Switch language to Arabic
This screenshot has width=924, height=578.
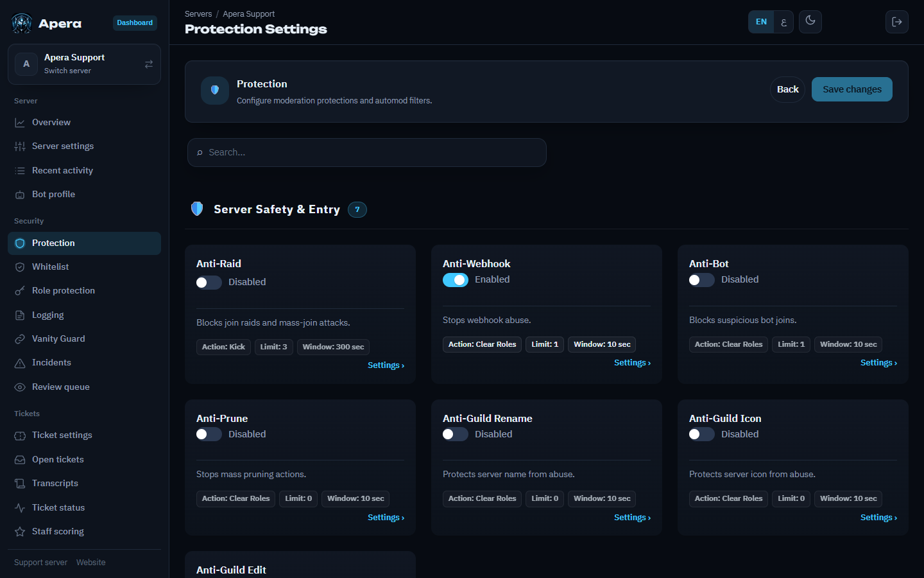coord(783,22)
